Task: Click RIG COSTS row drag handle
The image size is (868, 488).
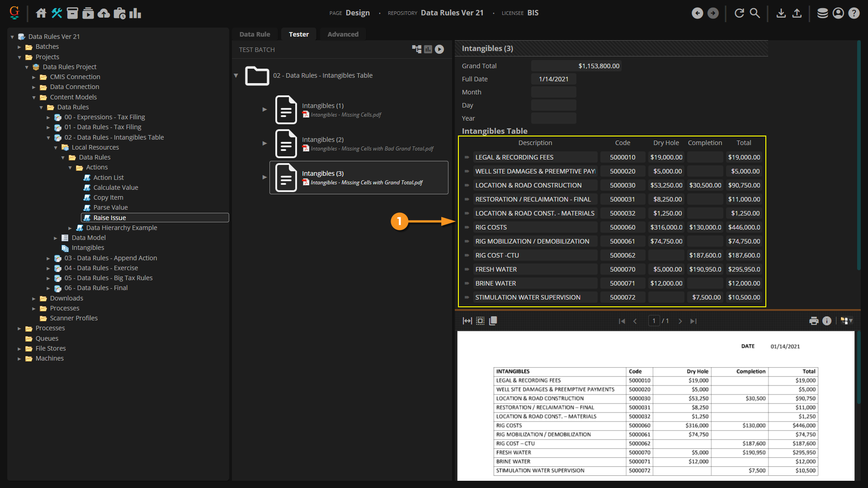Action: pyautogui.click(x=467, y=227)
